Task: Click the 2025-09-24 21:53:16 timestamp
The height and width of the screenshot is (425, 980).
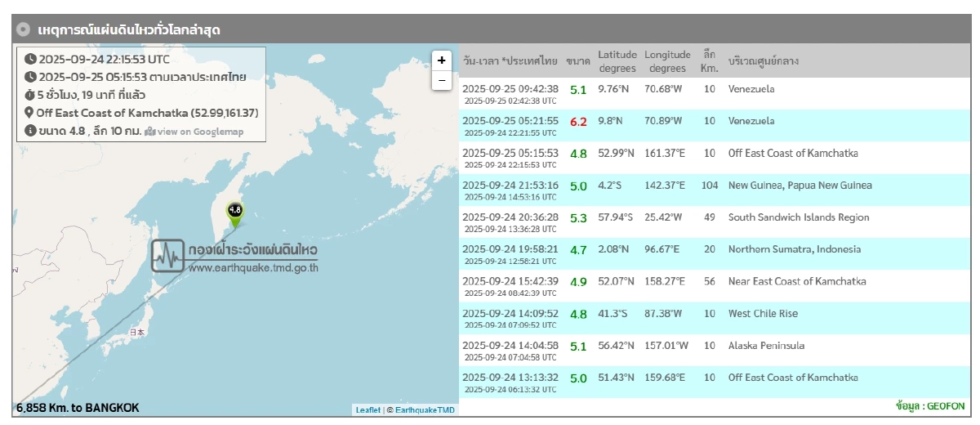Action: (510, 185)
